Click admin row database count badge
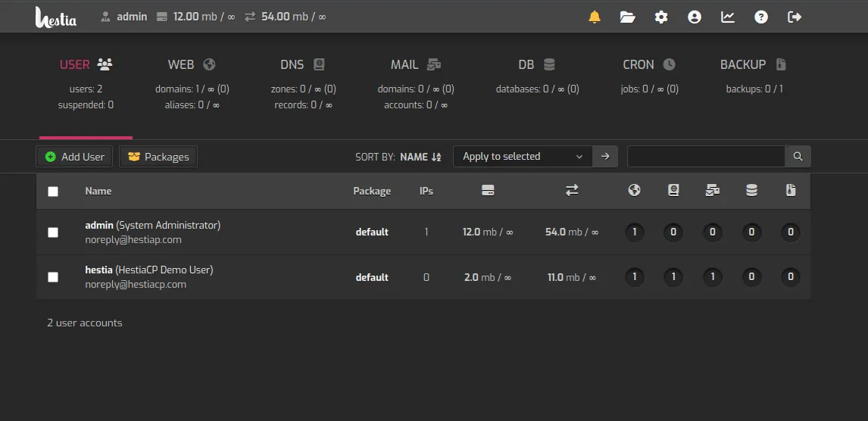Viewport: 868px width, 421px height. [x=751, y=232]
